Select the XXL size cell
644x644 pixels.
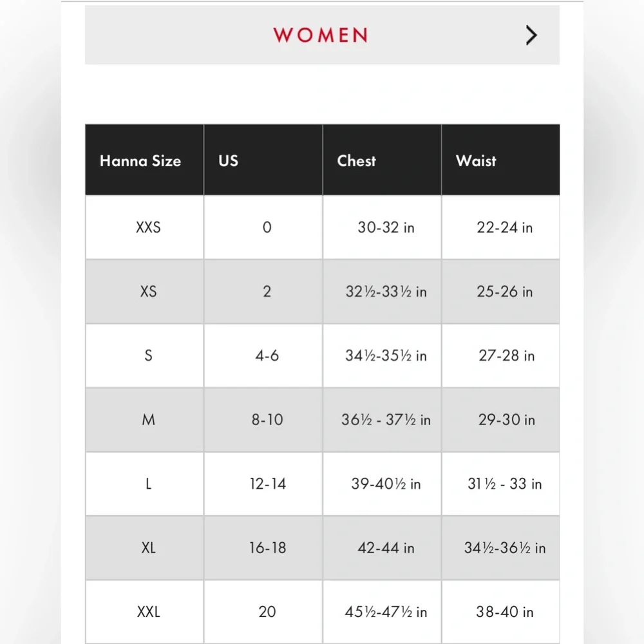pyautogui.click(x=148, y=612)
